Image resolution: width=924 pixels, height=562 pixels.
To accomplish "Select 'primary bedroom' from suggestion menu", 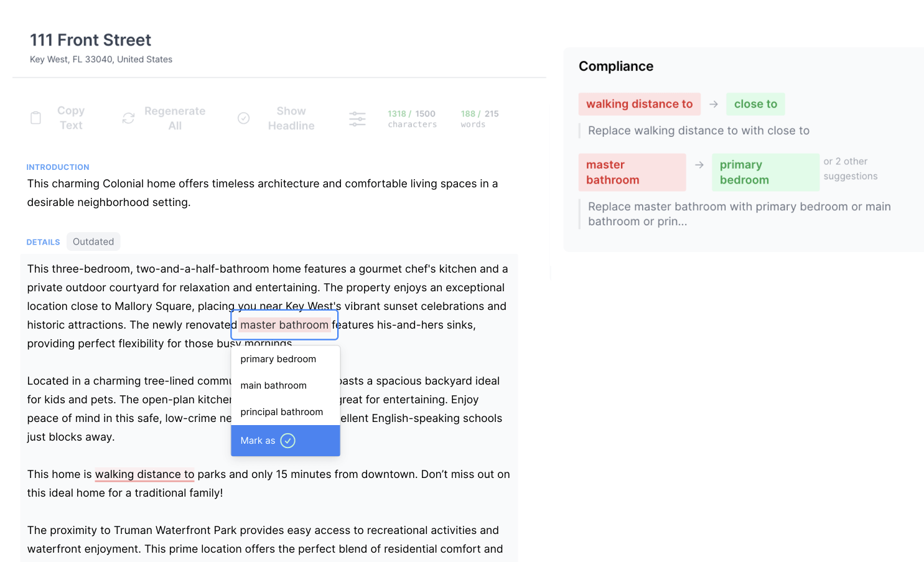I will point(278,359).
